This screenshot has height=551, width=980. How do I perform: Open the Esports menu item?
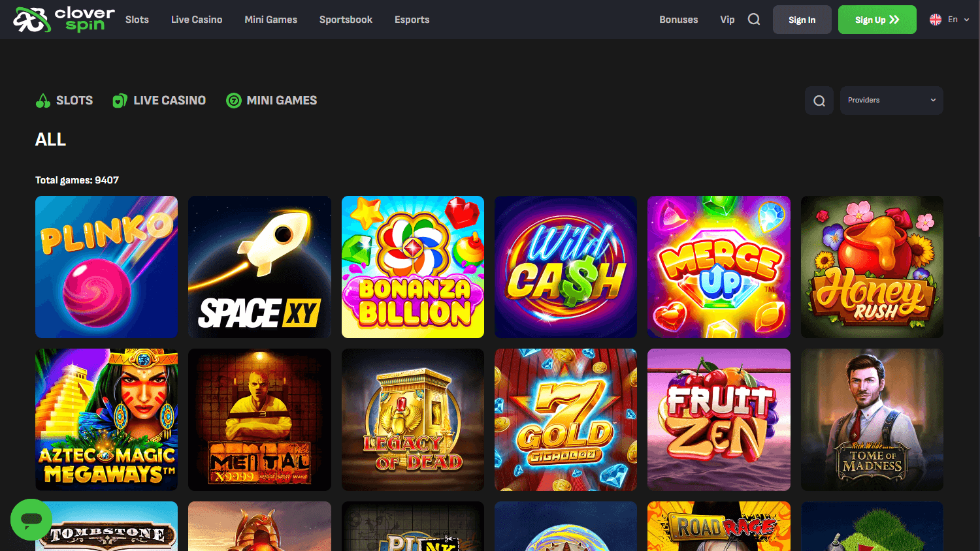[x=412, y=20]
